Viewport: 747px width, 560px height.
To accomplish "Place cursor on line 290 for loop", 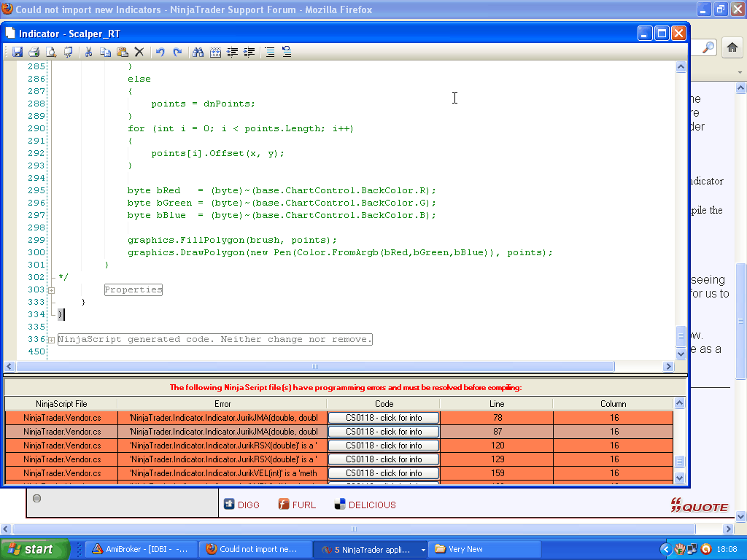I will pos(240,128).
